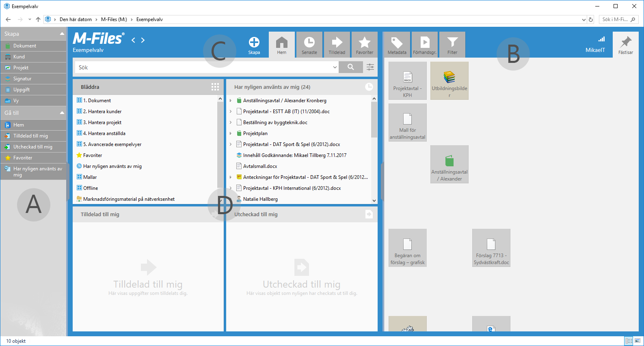
Task: Click the clock icon in recently used header
Action: pyautogui.click(x=369, y=87)
